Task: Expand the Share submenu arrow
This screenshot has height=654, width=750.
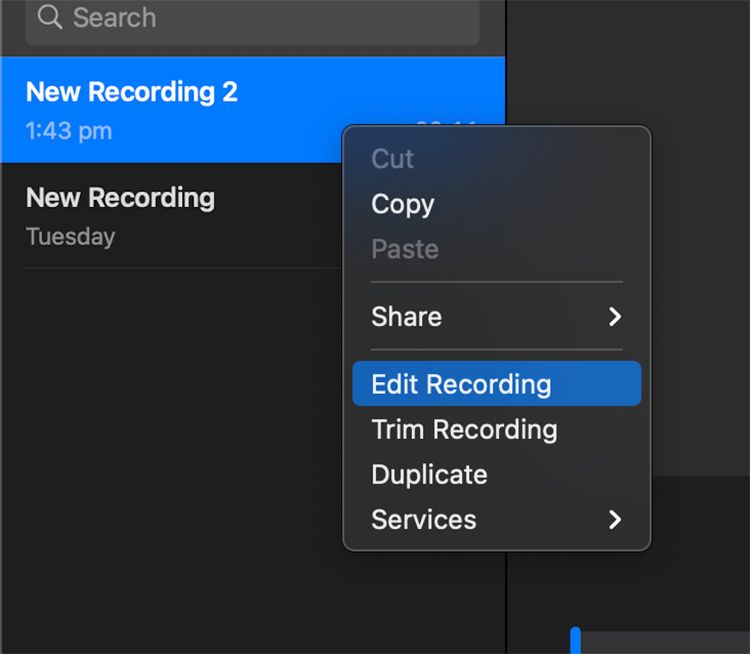Action: 615,317
